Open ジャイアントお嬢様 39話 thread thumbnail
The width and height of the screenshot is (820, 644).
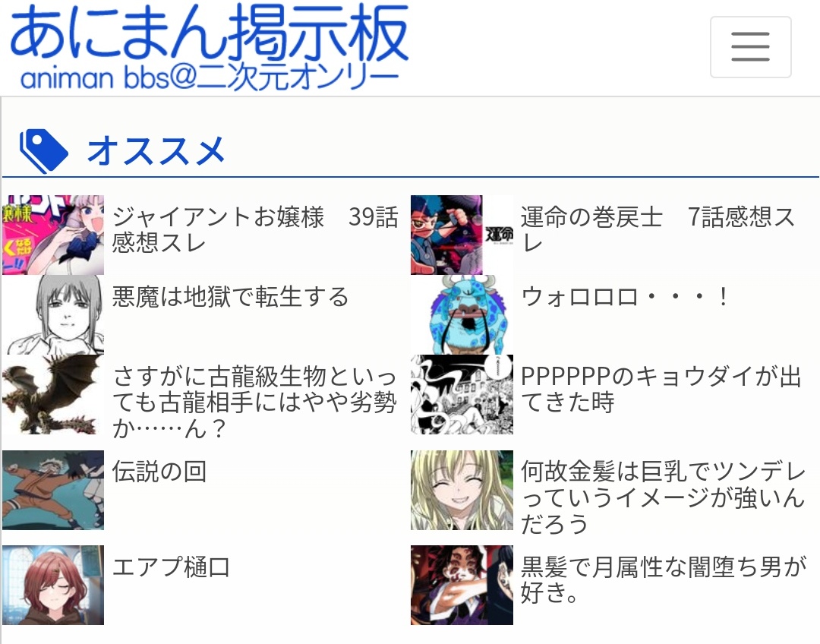click(53, 235)
